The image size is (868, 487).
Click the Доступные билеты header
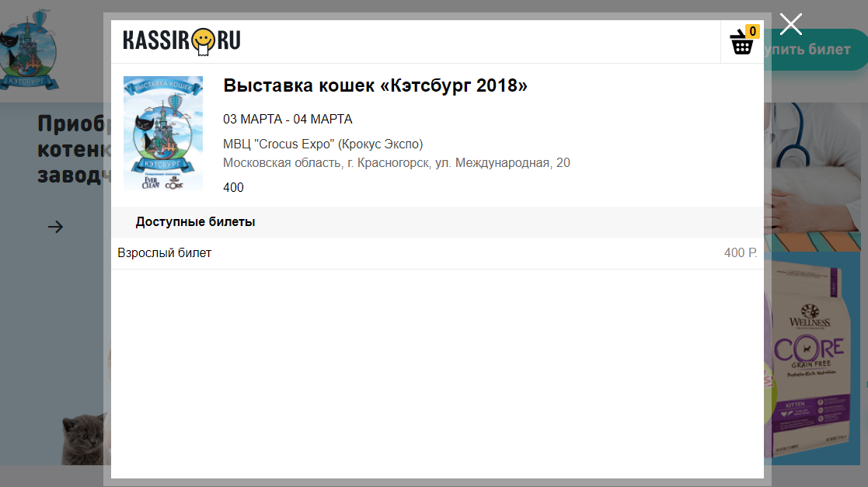(x=195, y=222)
